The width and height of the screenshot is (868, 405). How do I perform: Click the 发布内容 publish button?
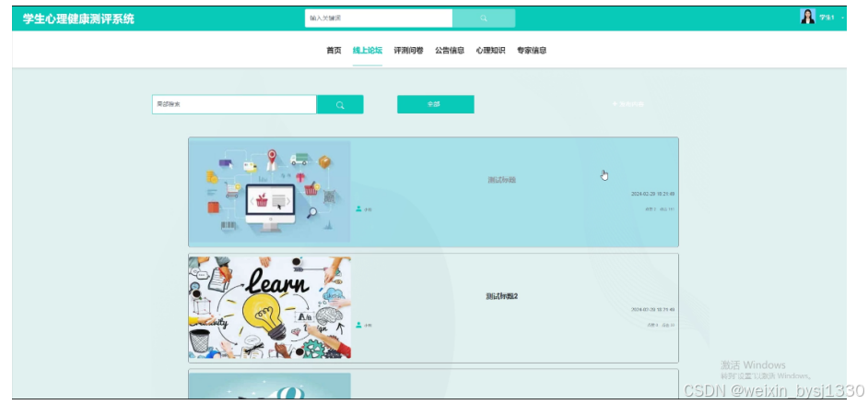tap(628, 104)
